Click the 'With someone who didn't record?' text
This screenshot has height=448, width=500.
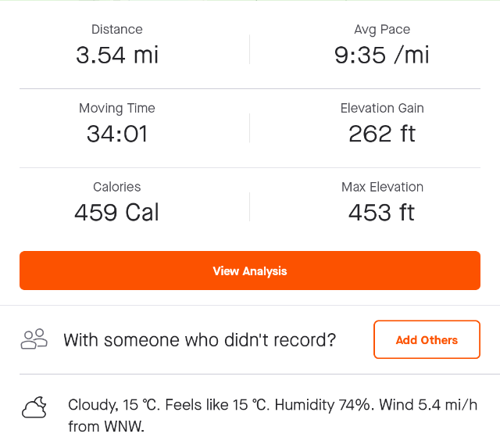pos(200,340)
